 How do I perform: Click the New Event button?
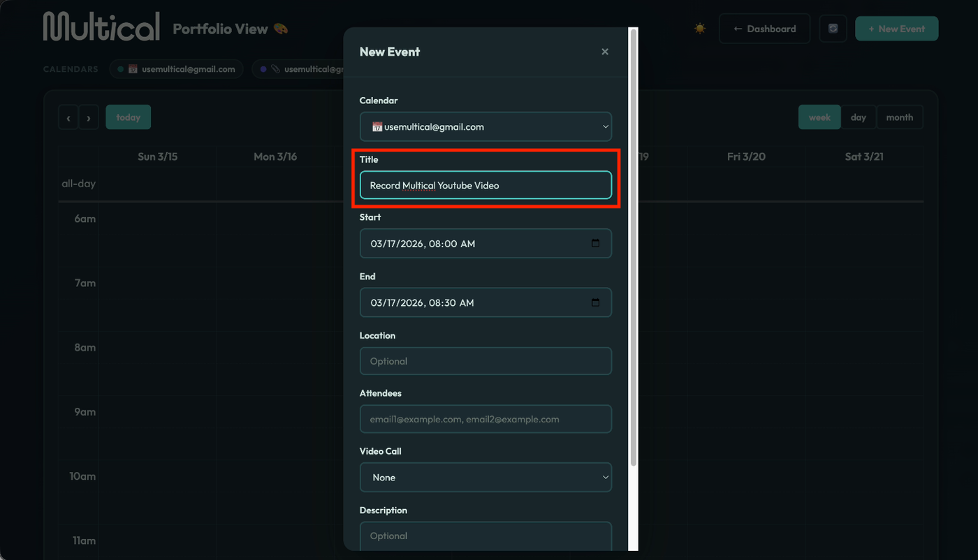pos(896,29)
